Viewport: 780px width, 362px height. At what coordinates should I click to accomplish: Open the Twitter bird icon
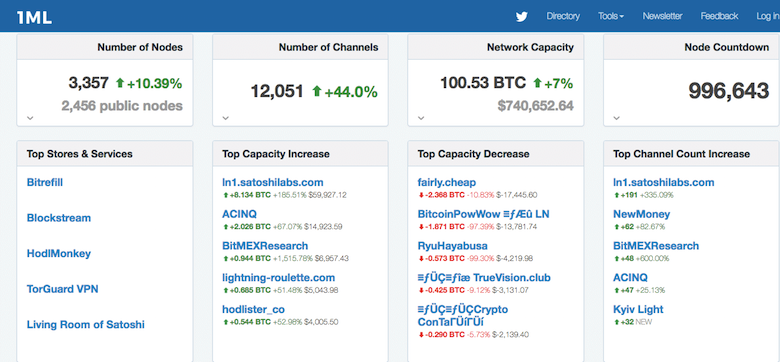521,16
